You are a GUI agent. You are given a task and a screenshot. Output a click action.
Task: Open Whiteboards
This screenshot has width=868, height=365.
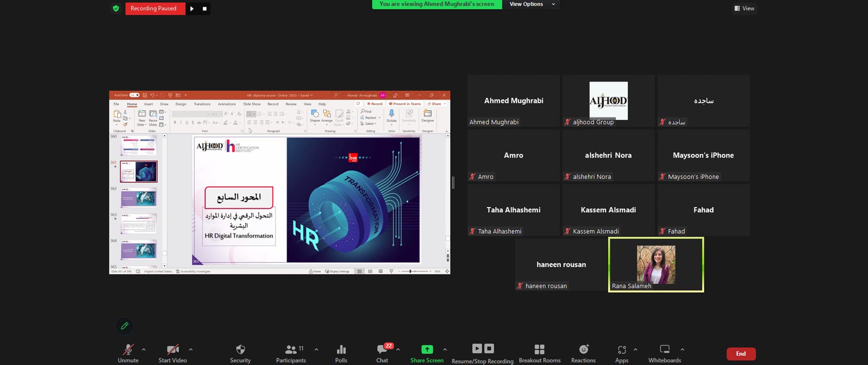[x=664, y=350]
